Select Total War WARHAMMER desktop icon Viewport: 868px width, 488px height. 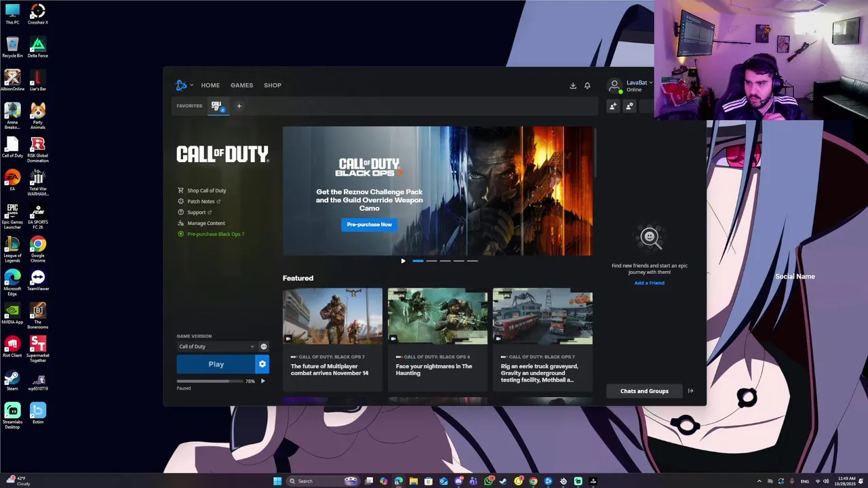38,183
